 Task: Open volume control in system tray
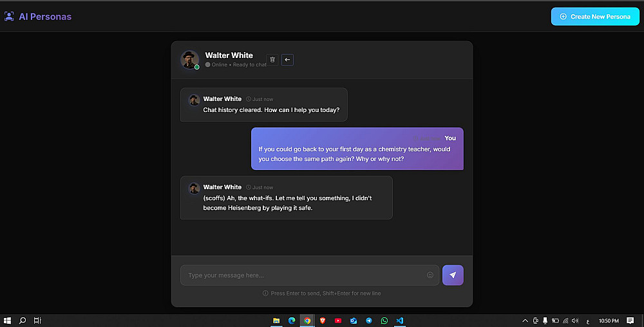[575, 321]
